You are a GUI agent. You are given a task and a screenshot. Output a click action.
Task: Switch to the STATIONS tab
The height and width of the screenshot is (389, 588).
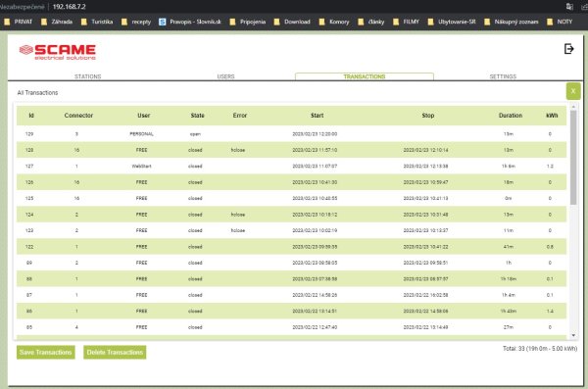(88, 76)
